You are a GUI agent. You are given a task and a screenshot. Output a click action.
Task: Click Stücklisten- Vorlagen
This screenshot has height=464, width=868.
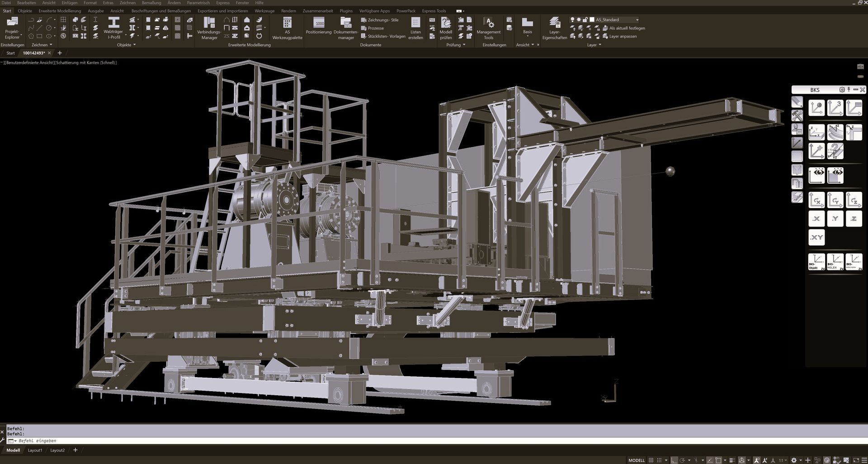386,36
